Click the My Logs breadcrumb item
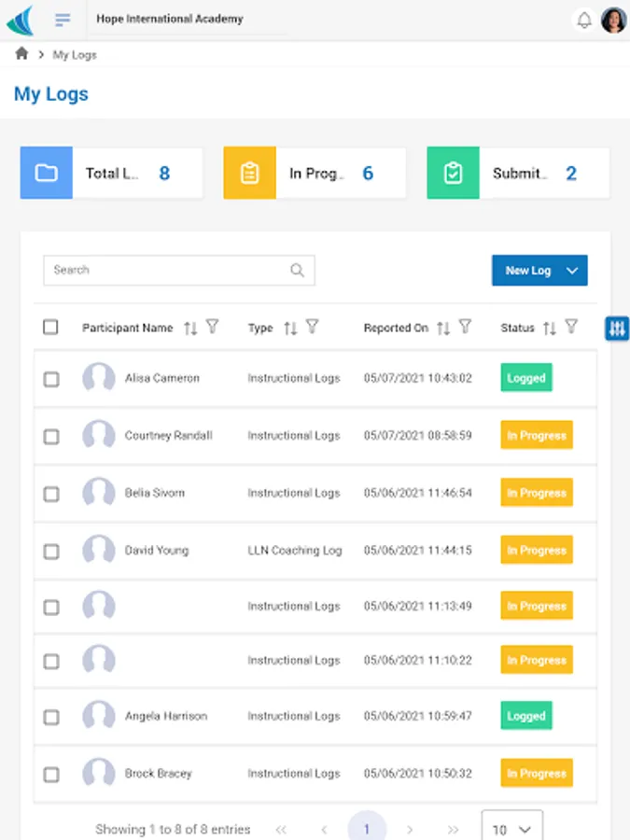The width and height of the screenshot is (630, 840). (75, 55)
